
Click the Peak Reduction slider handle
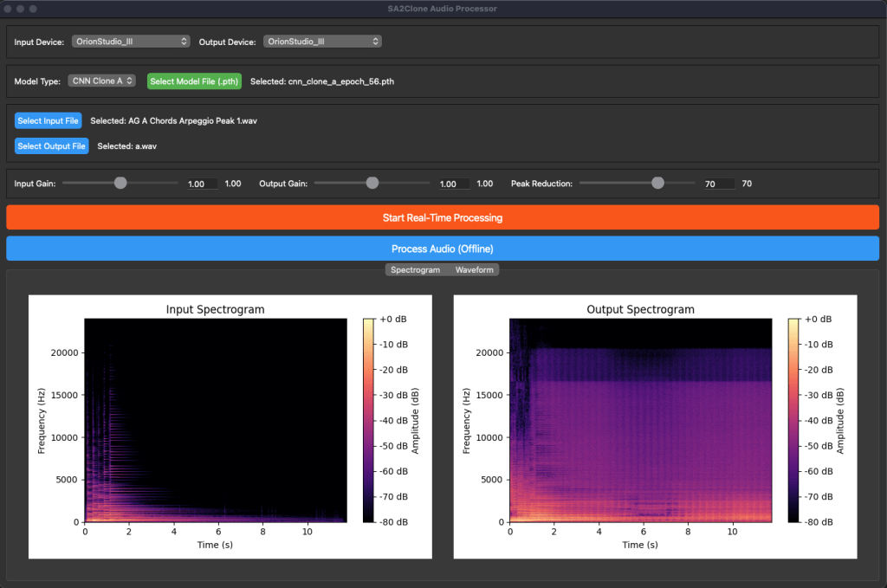(x=657, y=183)
